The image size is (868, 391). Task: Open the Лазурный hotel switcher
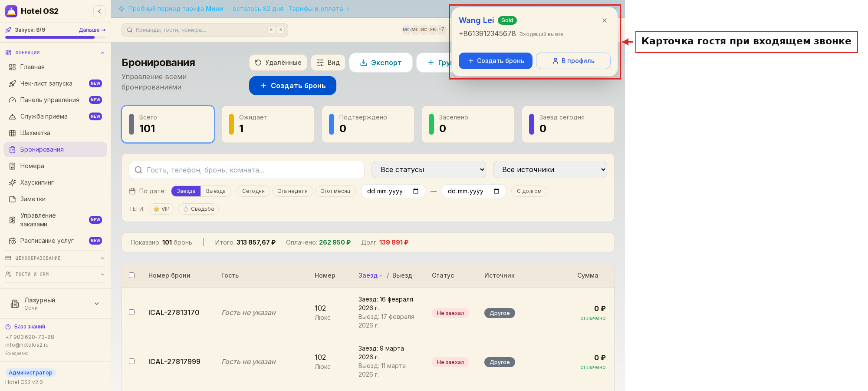(x=55, y=304)
